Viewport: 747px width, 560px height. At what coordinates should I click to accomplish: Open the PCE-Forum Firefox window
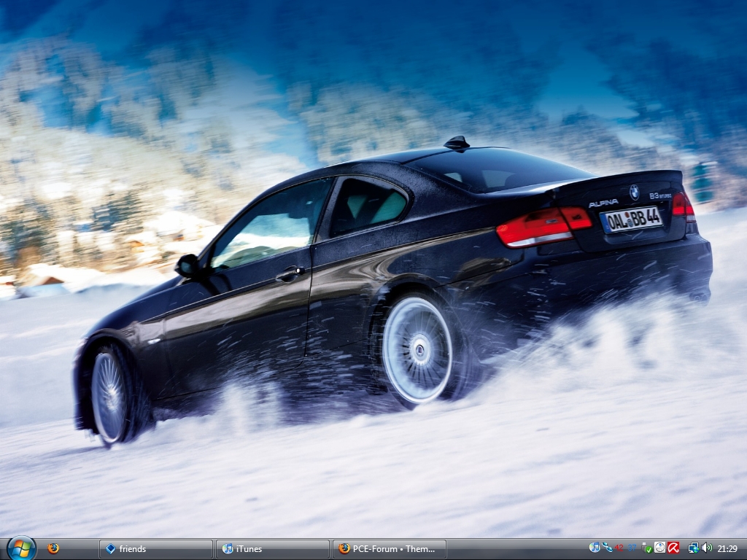click(x=389, y=549)
